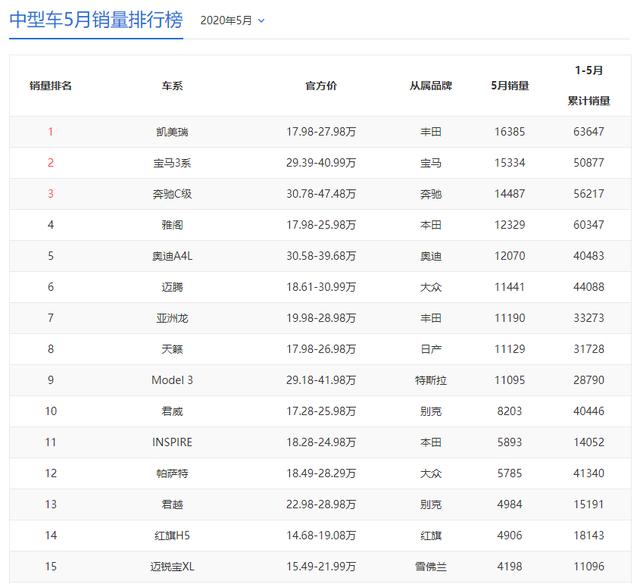
Task: Click the price 17.98-27.98万
Action: pyautogui.click(x=321, y=132)
